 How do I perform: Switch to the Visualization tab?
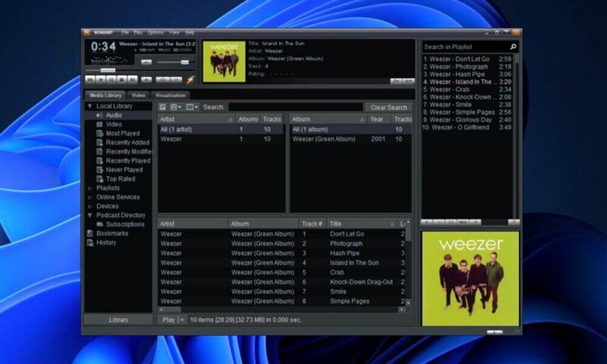pyautogui.click(x=171, y=95)
